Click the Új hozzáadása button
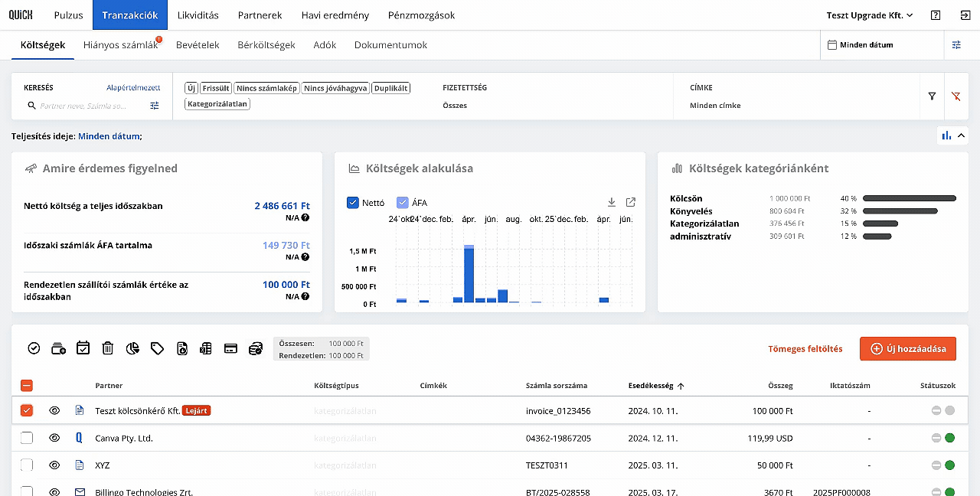This screenshot has height=496, width=980. (908, 348)
